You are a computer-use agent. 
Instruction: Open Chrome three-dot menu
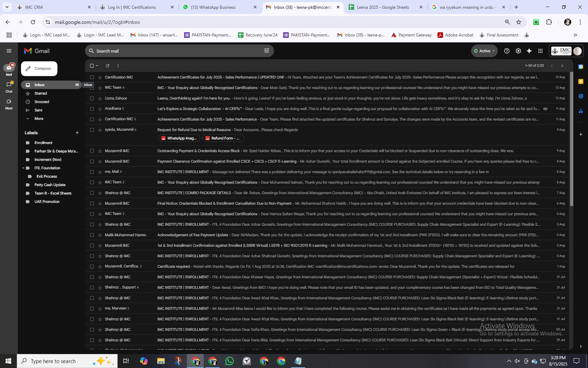point(580,22)
